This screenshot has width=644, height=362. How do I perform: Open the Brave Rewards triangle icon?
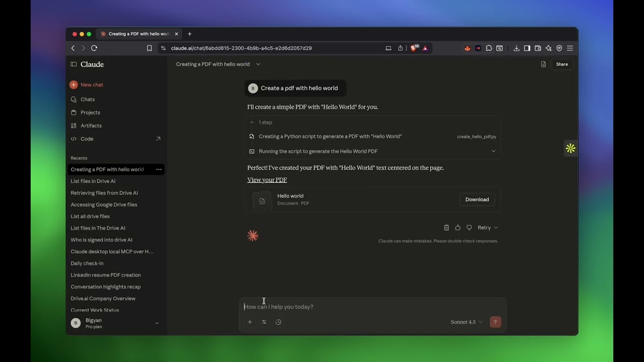425,48
